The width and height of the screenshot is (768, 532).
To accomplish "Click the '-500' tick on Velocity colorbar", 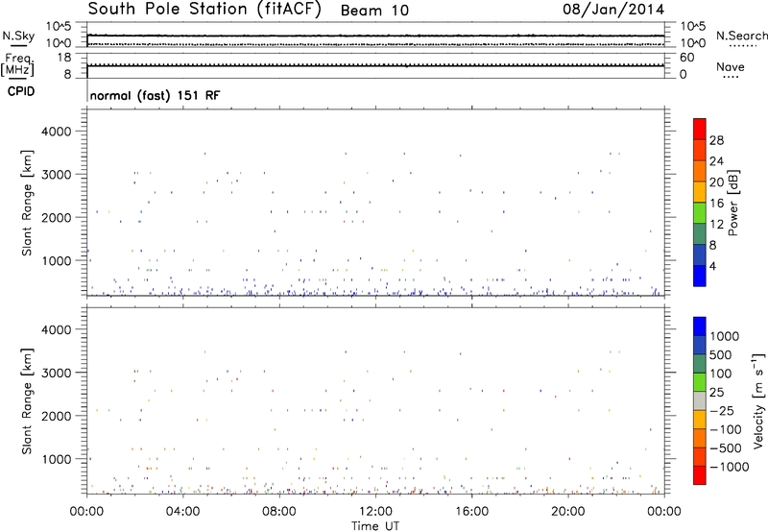I will pyautogui.click(x=726, y=448).
